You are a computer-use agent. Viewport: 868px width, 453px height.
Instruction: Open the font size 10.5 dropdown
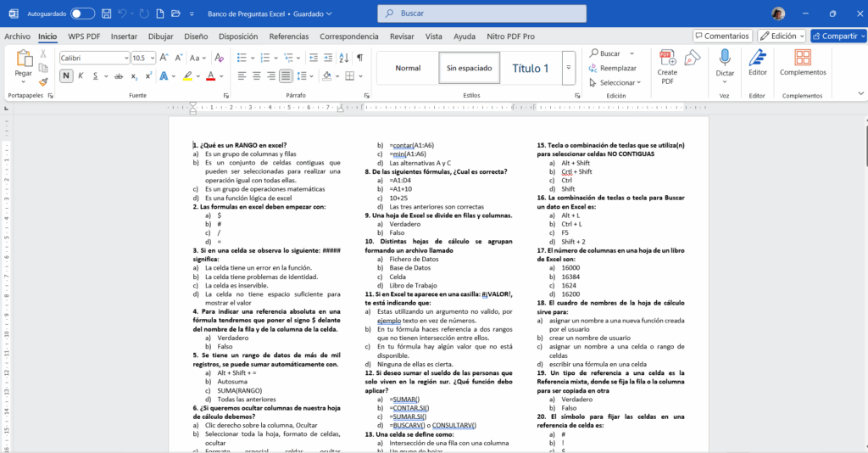pos(153,59)
